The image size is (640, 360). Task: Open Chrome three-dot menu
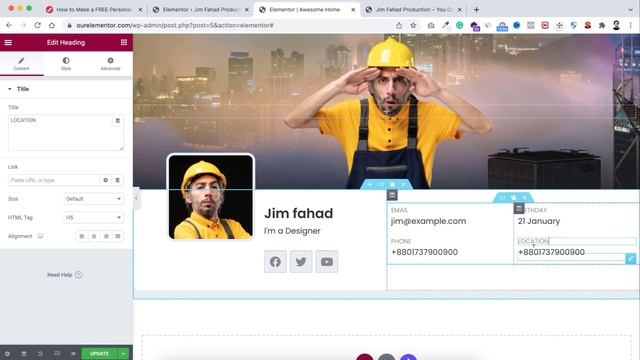631,25
